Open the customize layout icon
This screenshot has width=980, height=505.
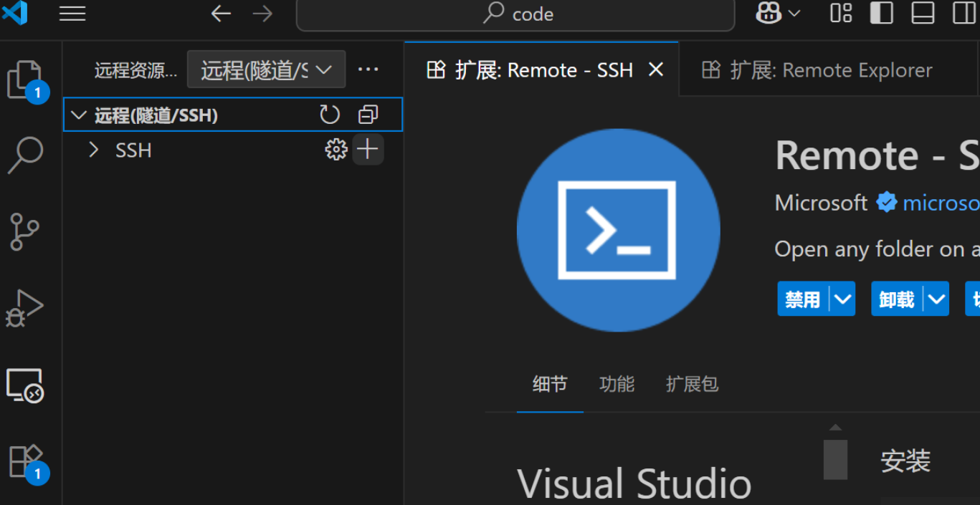point(841,13)
